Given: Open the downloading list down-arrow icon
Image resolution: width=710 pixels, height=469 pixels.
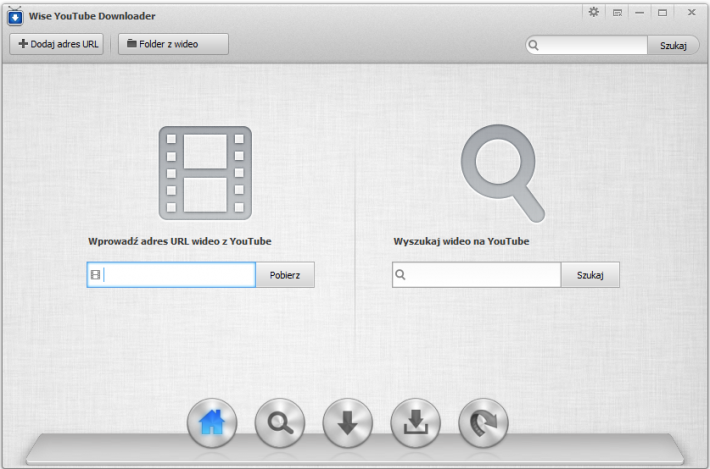Looking at the screenshot, I should (348, 423).
